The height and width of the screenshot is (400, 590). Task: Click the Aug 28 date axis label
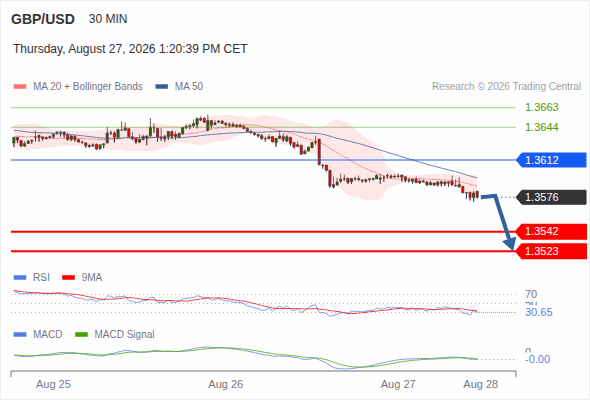481,385
